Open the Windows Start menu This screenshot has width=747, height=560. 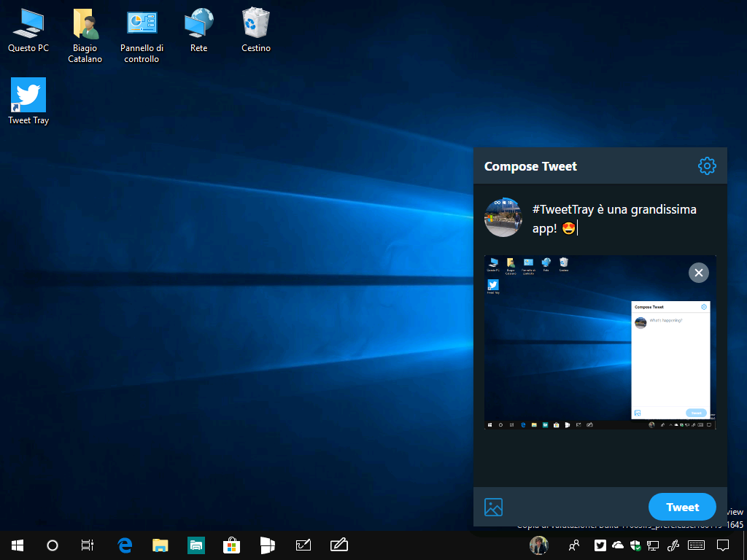pos(18,545)
